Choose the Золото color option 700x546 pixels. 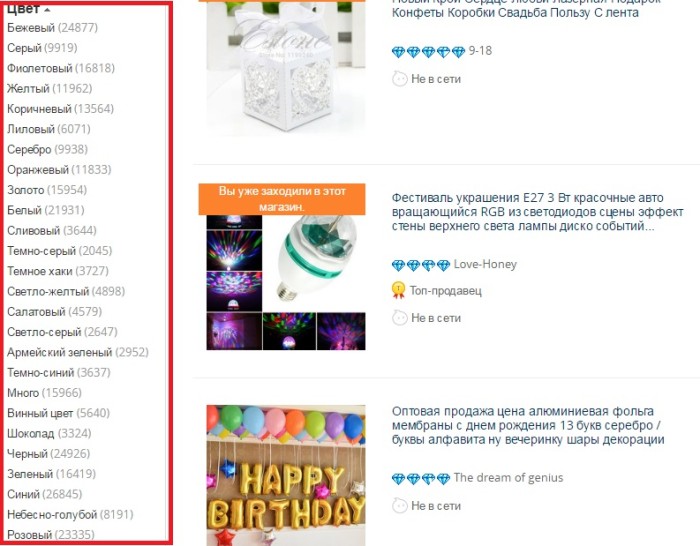pyautogui.click(x=47, y=190)
